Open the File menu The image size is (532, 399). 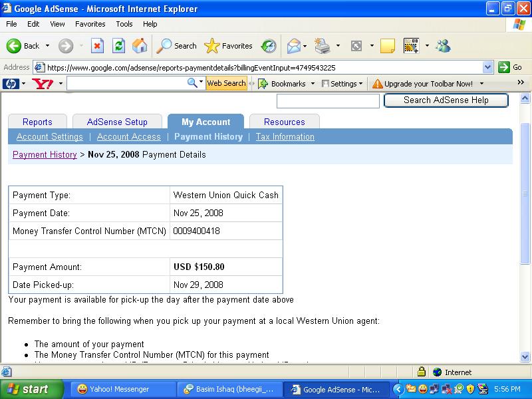[11, 24]
